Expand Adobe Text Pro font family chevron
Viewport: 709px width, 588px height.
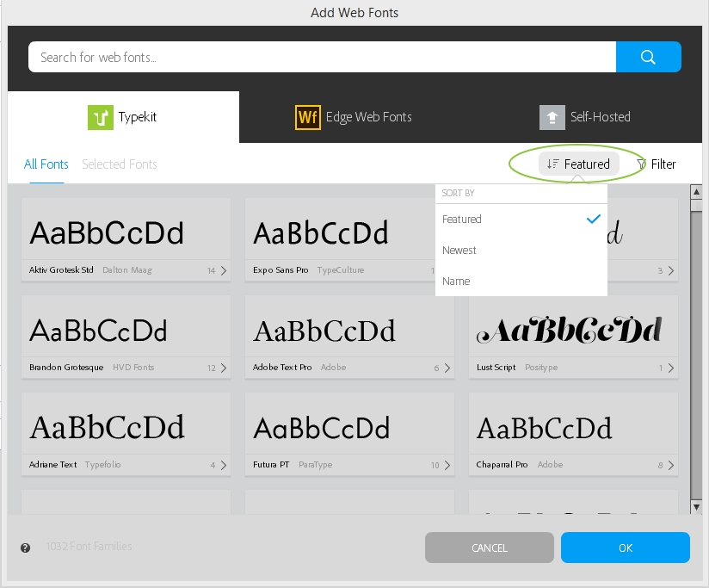pyautogui.click(x=447, y=368)
